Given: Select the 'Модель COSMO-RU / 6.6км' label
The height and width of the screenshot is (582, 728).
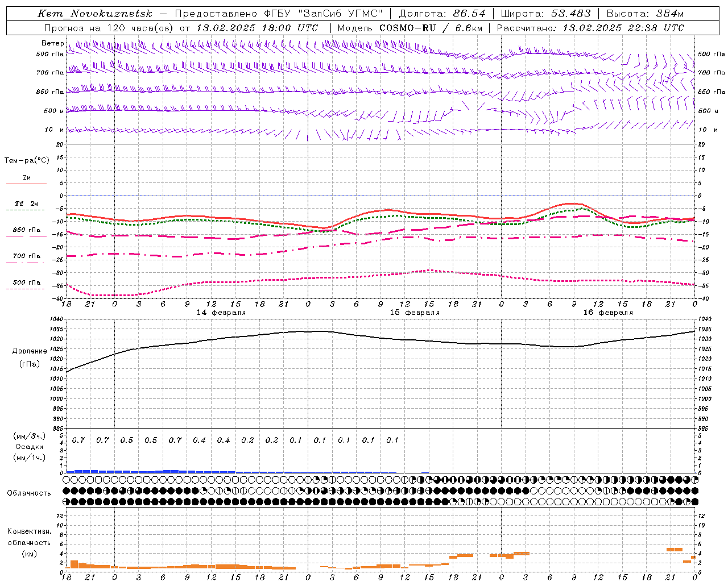Looking at the screenshot, I should 410,28.
